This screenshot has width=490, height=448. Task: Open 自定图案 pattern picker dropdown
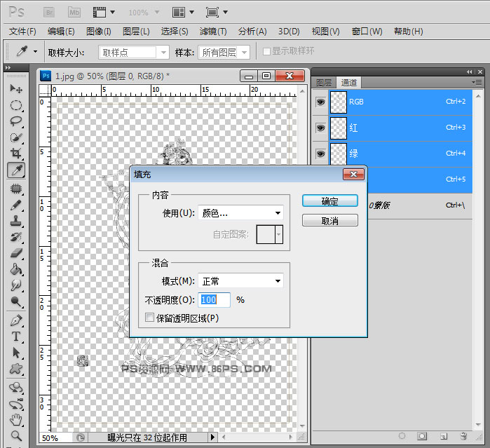279,234
